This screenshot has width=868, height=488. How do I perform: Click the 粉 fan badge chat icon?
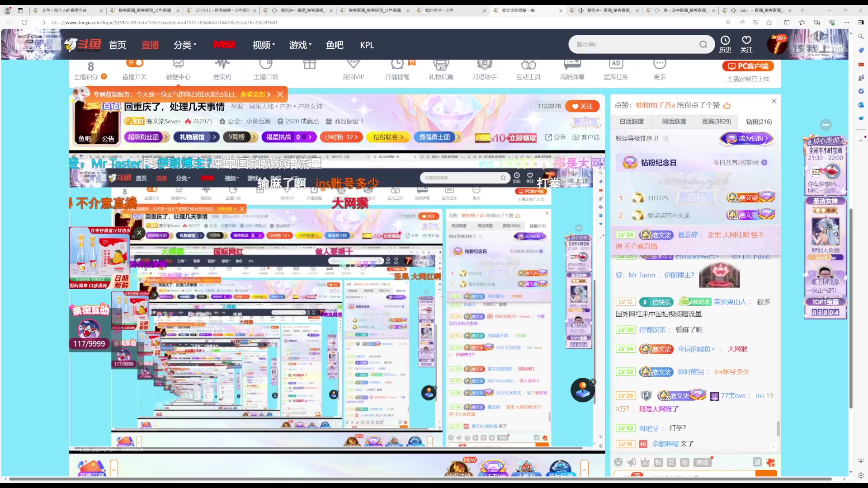pos(658,462)
